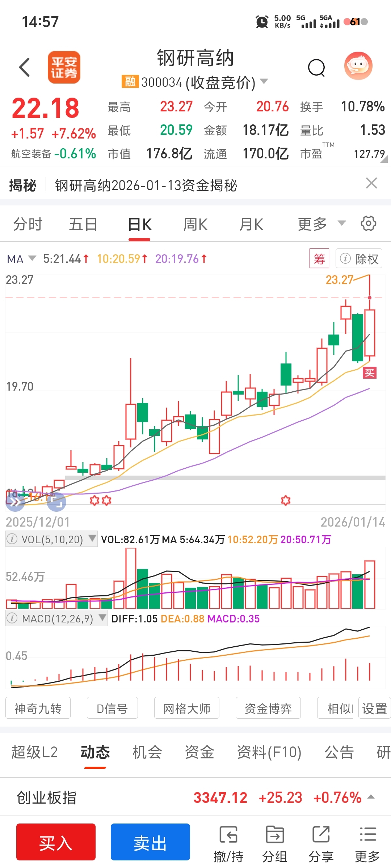This screenshot has width=391, height=868.
Task: Tap the alarm clock status icon
Action: click(262, 22)
